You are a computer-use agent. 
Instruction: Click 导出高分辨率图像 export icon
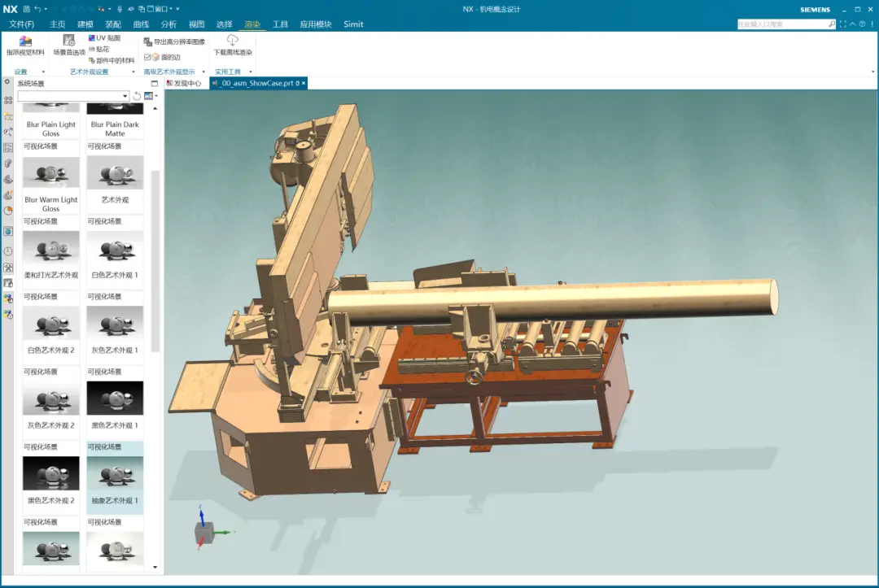[147, 41]
